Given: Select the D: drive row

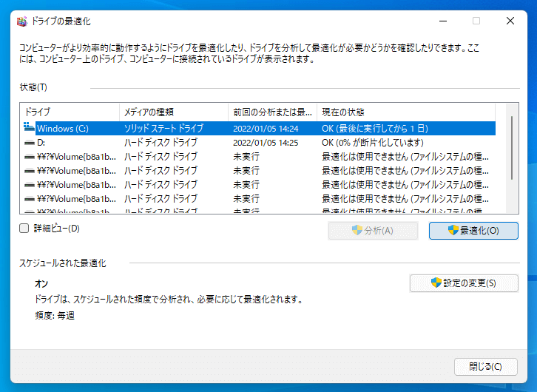Looking at the screenshot, I should pos(257,143).
